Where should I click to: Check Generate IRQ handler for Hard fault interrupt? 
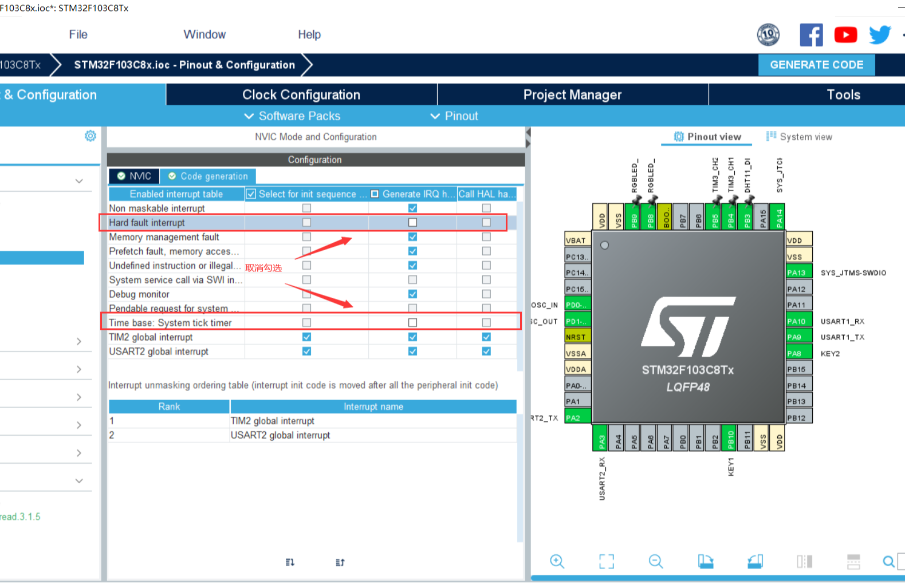412,222
